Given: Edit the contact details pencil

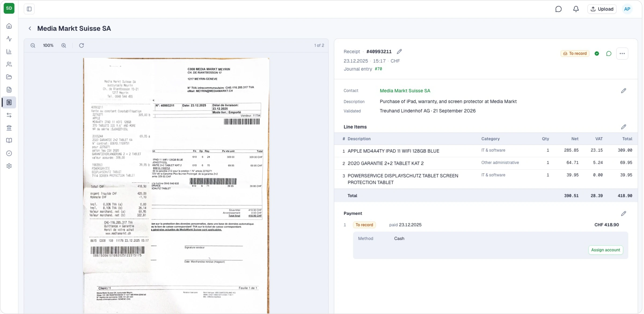Looking at the screenshot, I should click(x=624, y=91).
